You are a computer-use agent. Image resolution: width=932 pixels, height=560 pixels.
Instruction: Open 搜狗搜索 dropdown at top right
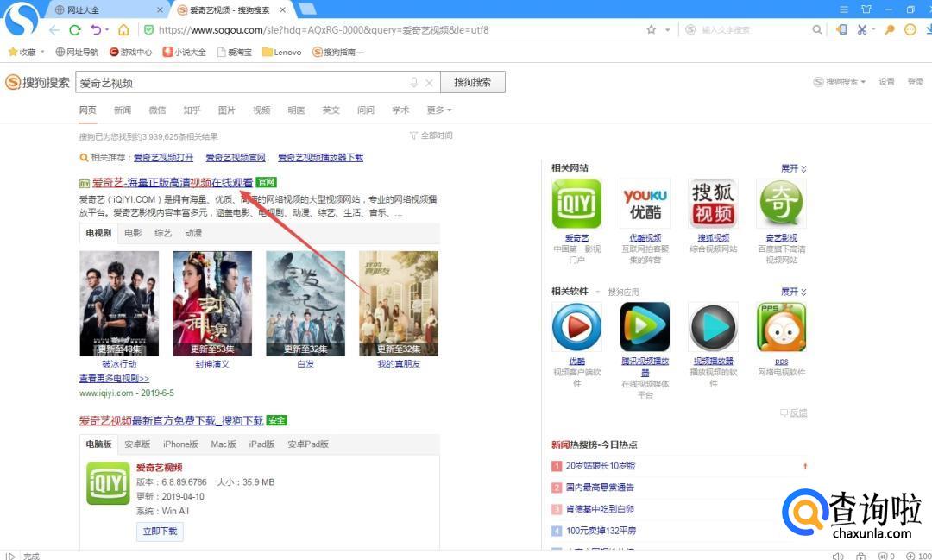[x=840, y=82]
